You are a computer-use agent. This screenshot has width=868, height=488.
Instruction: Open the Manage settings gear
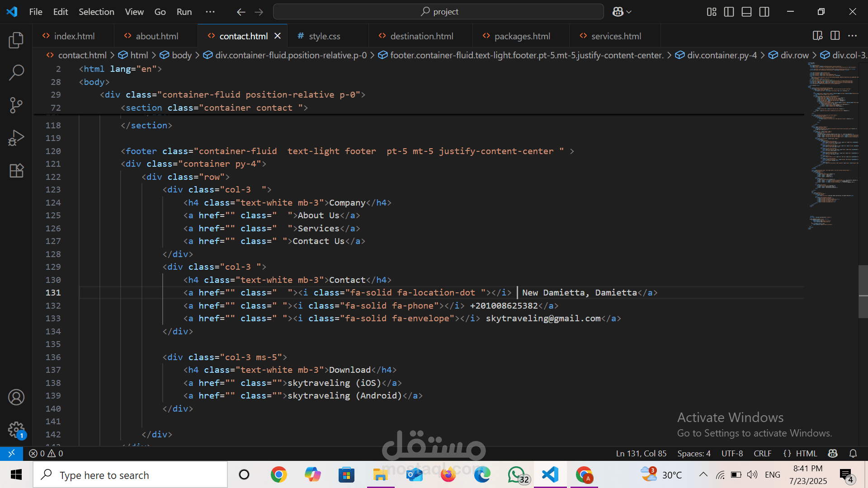point(16,429)
